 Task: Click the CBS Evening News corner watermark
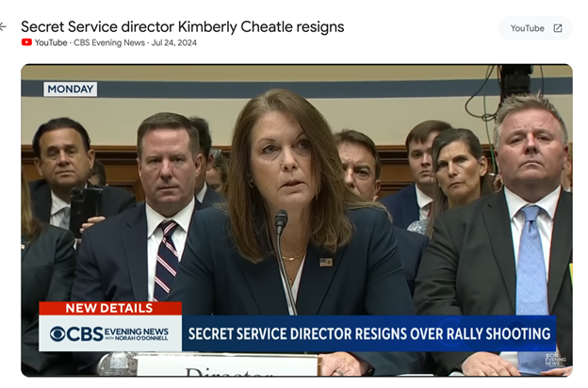coord(556,360)
